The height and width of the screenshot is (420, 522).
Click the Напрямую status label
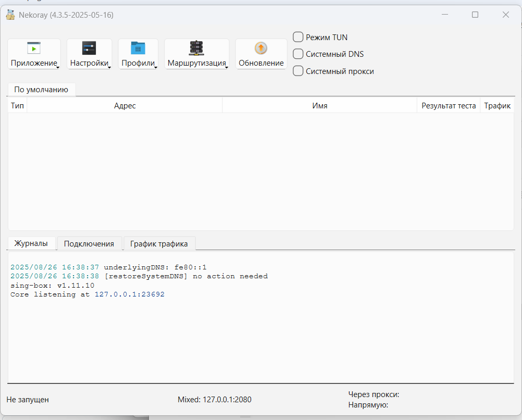coord(368,405)
